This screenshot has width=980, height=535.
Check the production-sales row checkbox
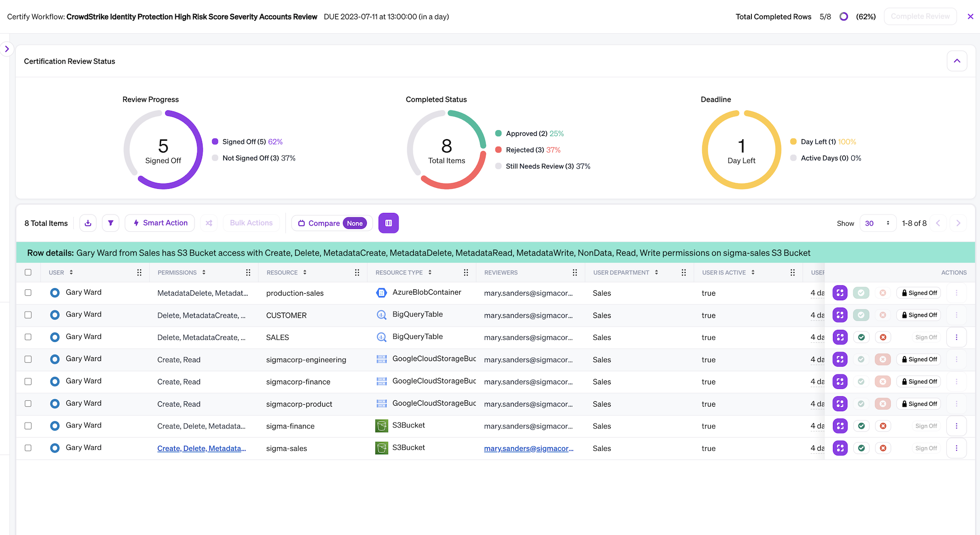28,293
